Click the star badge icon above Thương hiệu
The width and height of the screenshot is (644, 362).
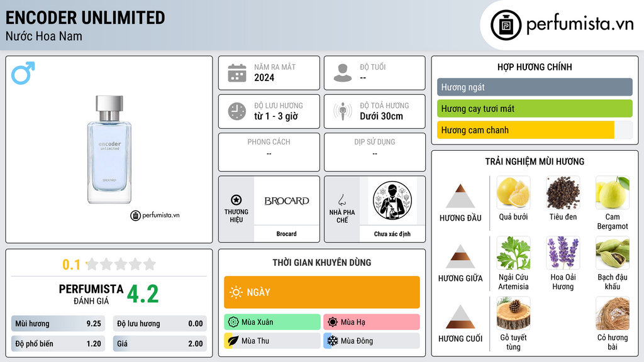pos(236,200)
